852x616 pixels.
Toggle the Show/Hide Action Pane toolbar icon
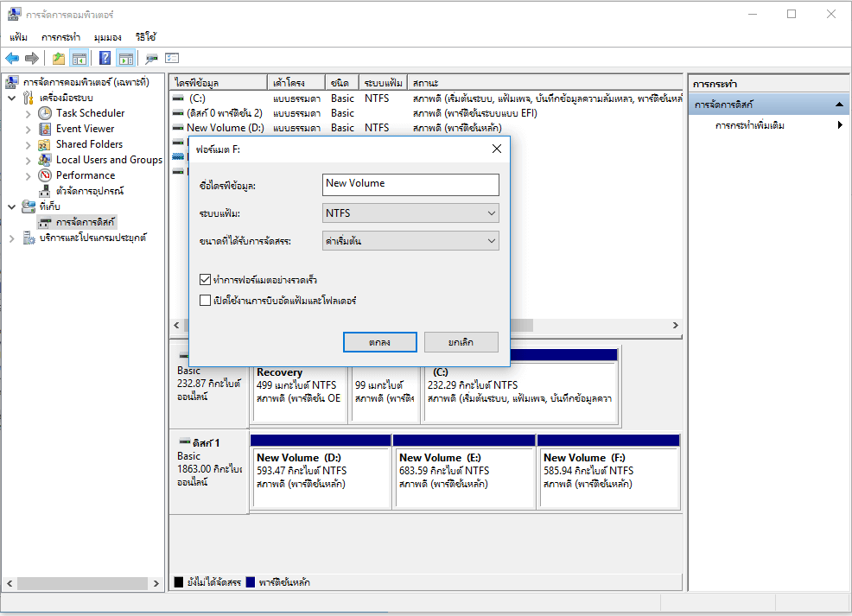coord(126,58)
